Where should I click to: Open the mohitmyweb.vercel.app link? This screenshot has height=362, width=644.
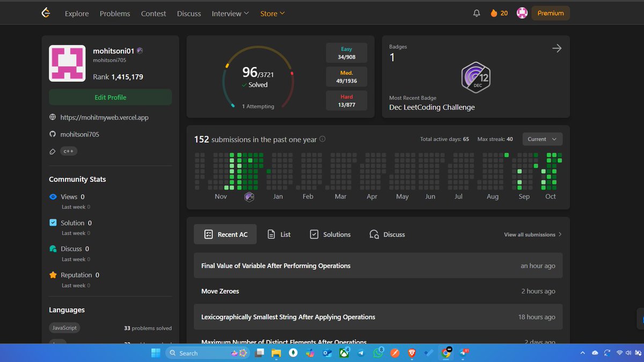104,117
